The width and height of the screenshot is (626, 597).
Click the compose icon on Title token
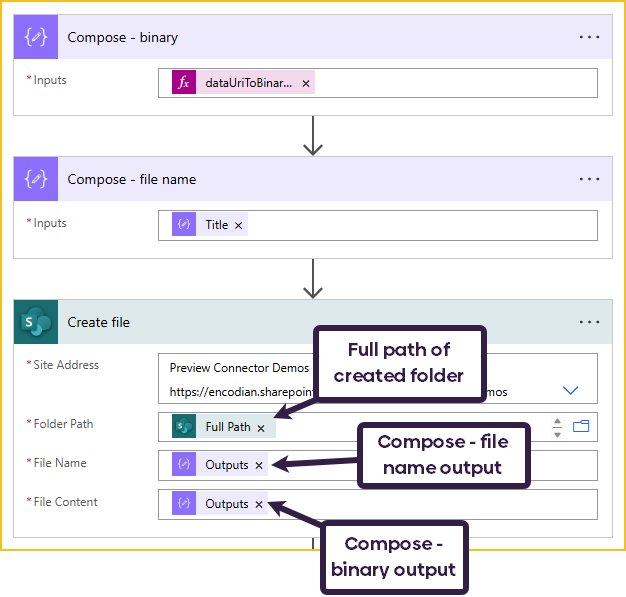click(x=184, y=224)
